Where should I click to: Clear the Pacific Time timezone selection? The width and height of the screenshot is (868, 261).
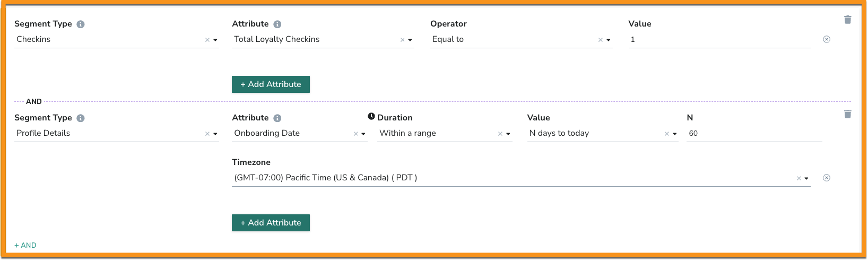pos(799,178)
